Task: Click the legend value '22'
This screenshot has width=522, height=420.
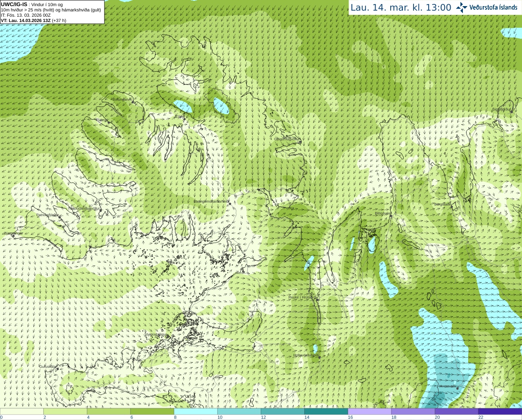Action: pos(481,417)
